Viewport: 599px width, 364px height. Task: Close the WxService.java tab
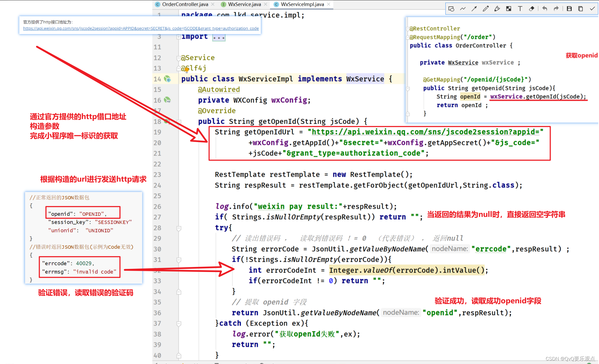click(x=266, y=4)
